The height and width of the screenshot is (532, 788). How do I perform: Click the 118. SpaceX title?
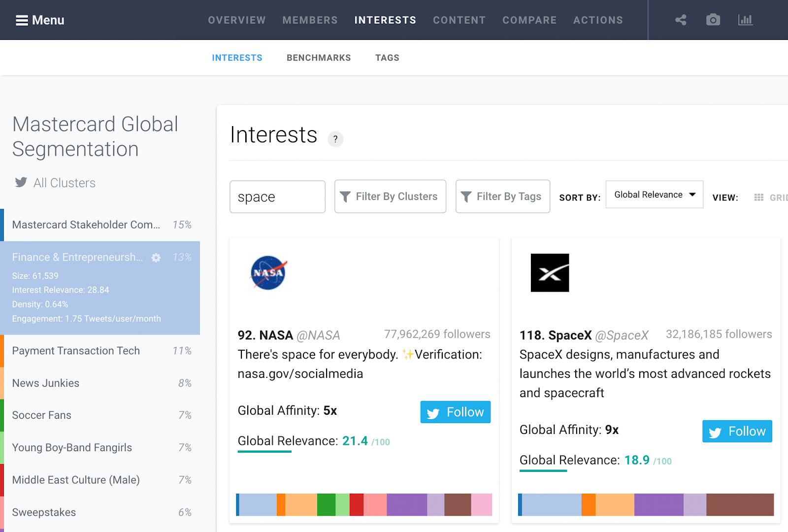click(x=556, y=335)
